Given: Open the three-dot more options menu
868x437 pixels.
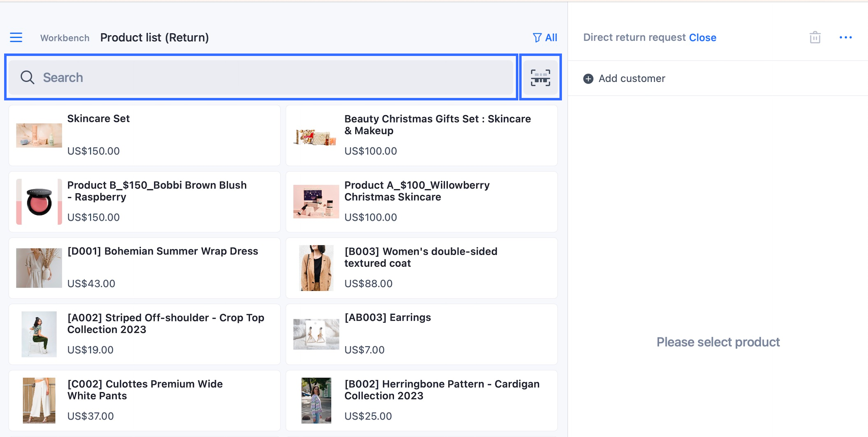Looking at the screenshot, I should [x=845, y=37].
